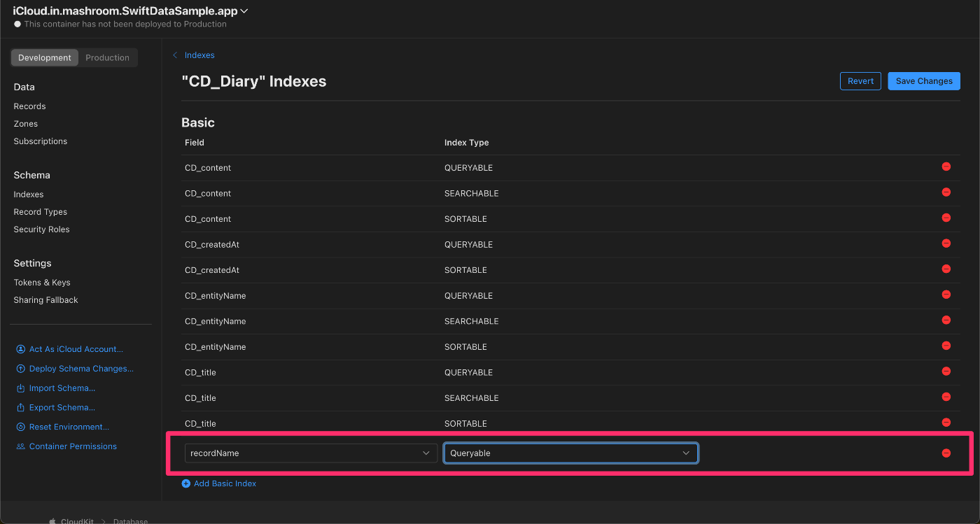Click Add Basic Index link
The width and height of the screenshot is (980, 524).
225,483
